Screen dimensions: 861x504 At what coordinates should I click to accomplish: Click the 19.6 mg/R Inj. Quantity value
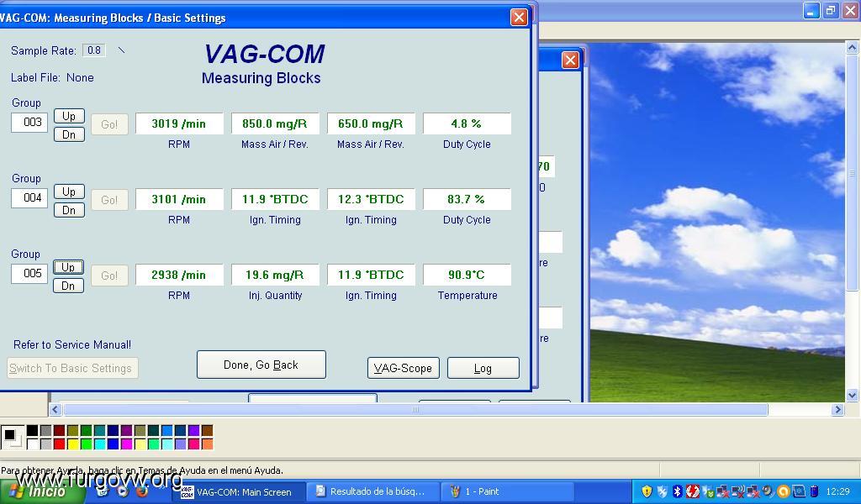[x=275, y=276]
